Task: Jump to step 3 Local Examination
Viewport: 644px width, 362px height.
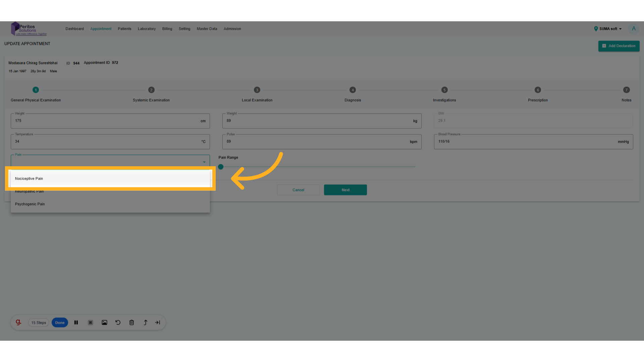Action: tap(257, 90)
